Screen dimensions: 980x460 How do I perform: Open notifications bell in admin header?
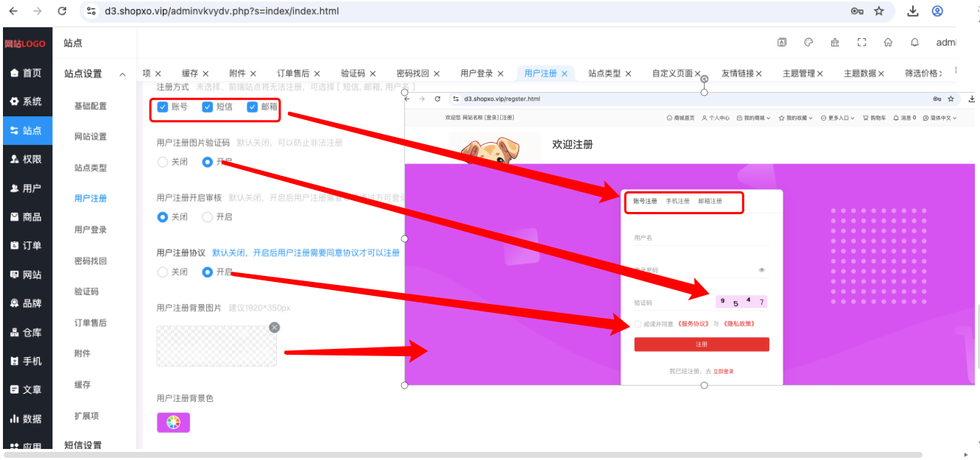pos(914,43)
